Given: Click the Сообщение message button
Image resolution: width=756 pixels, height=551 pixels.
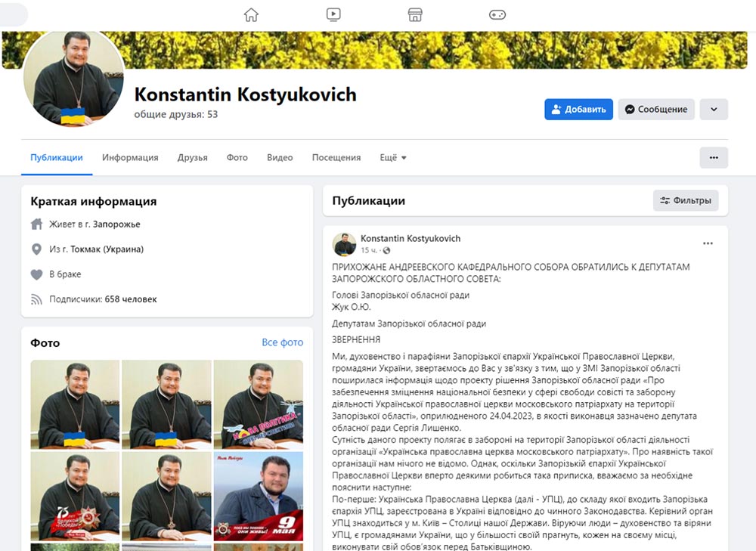Looking at the screenshot, I should [656, 110].
